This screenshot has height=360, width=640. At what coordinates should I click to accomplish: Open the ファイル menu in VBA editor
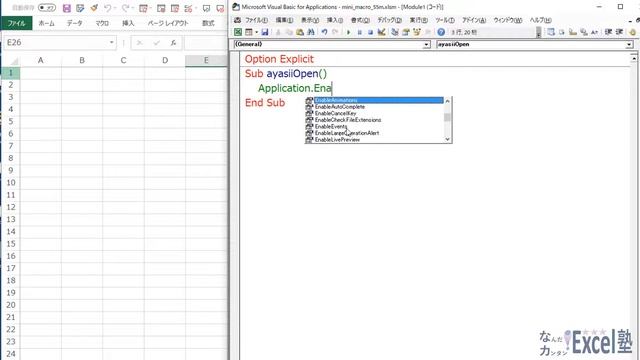(x=256, y=20)
